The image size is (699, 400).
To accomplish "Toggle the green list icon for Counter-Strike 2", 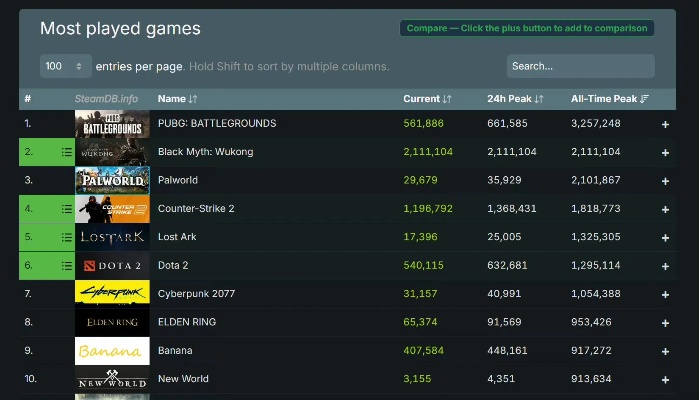I will point(66,209).
